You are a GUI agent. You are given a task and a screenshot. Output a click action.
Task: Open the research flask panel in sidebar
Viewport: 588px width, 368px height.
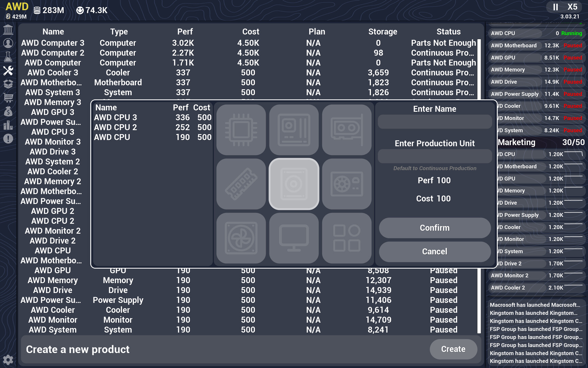tap(8, 57)
